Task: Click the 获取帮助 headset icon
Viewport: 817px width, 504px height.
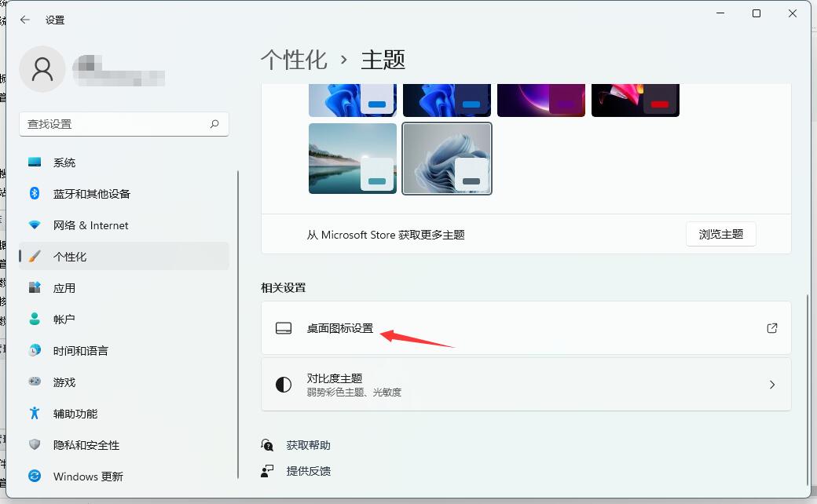Action: pos(267,445)
